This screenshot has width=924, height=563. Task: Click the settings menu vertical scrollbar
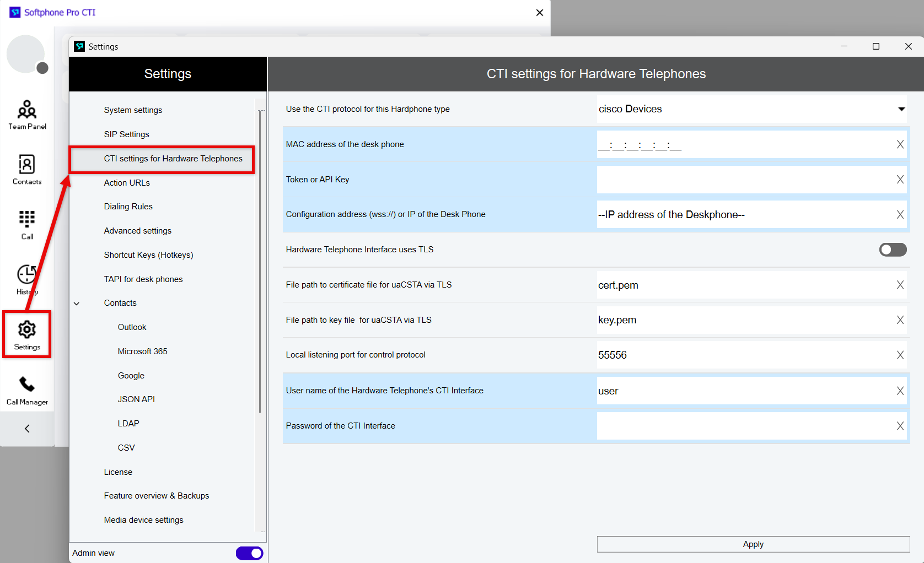[x=260, y=262]
